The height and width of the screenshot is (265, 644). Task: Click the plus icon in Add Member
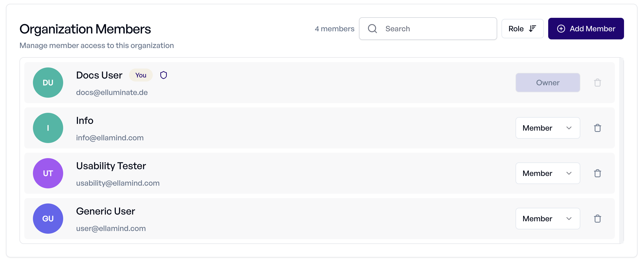click(561, 29)
